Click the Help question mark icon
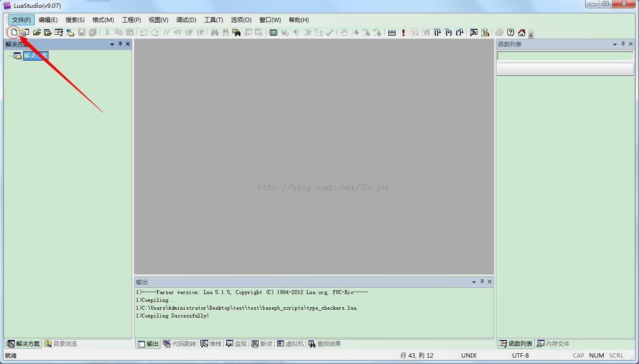Screen dimensions: 639x364 (511, 32)
